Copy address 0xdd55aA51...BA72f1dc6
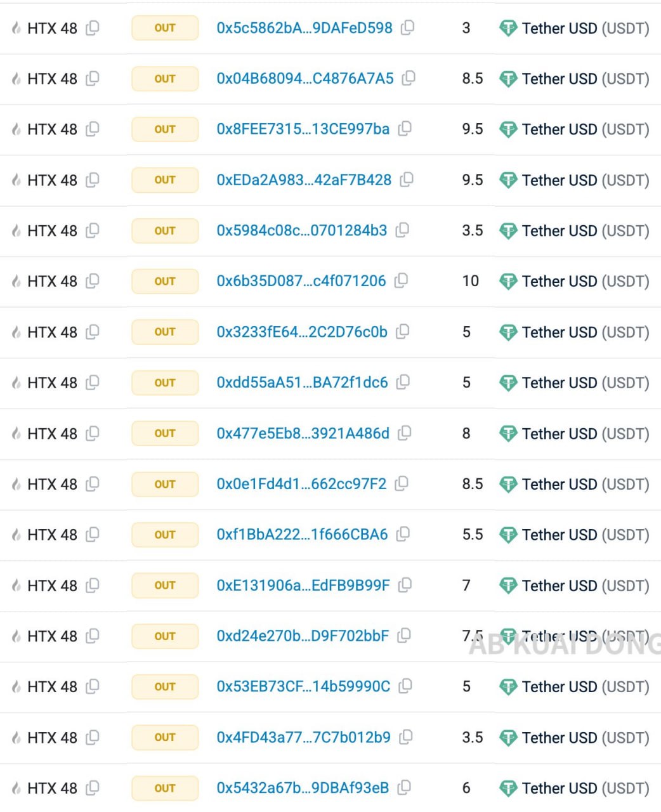 point(403,382)
